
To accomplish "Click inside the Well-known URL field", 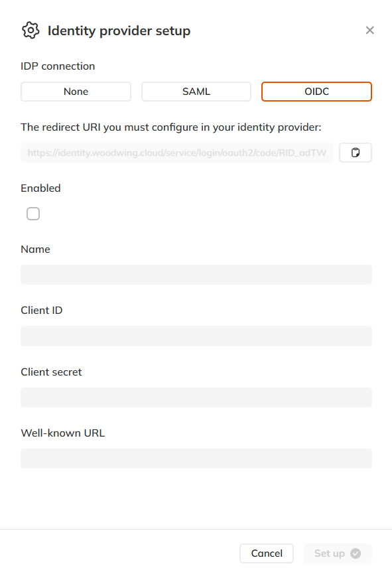I will [x=196, y=459].
